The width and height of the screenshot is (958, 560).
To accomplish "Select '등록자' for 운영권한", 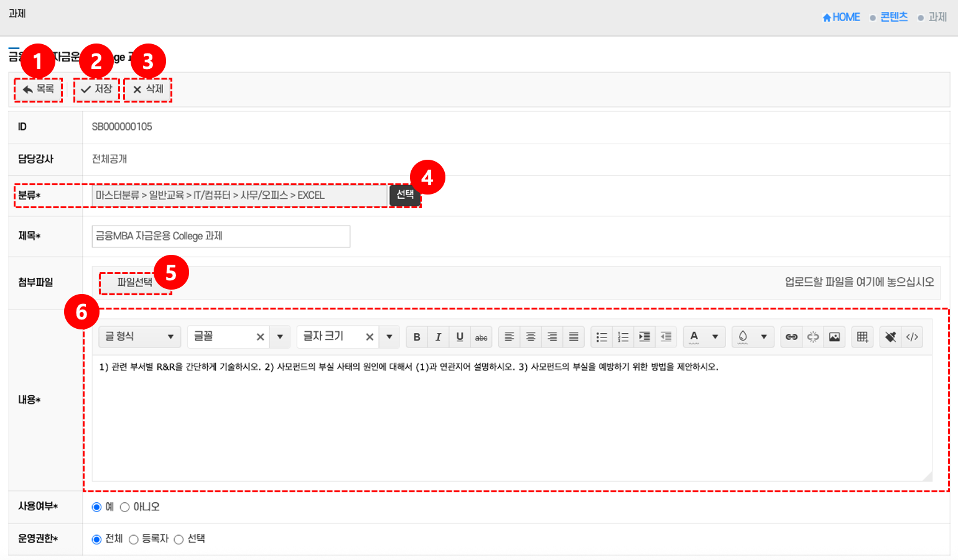I will (134, 539).
